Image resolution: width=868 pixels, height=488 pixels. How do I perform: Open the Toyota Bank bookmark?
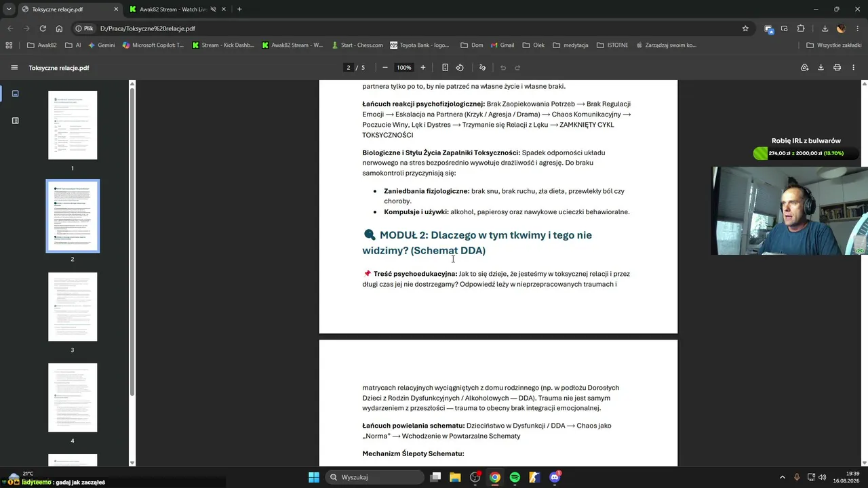420,45
